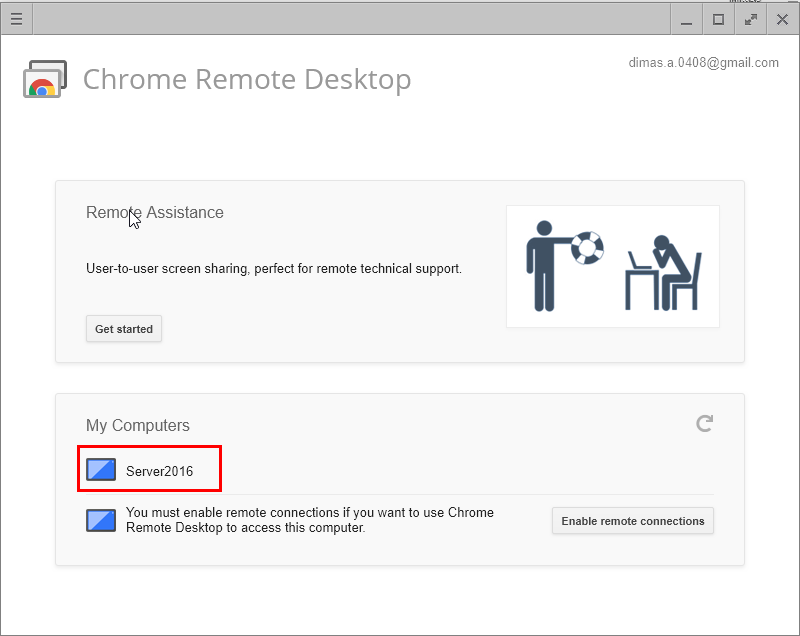Click the Remote Assistance illustration image
The image size is (800, 636).
click(612, 265)
